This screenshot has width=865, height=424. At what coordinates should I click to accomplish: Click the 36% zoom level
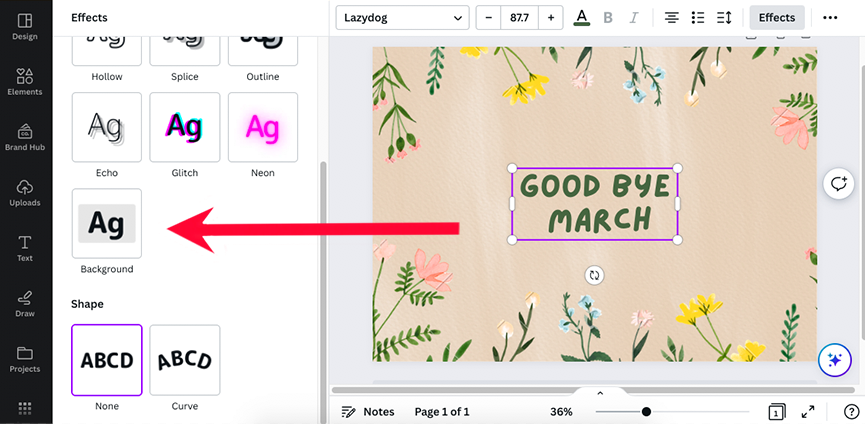561,412
